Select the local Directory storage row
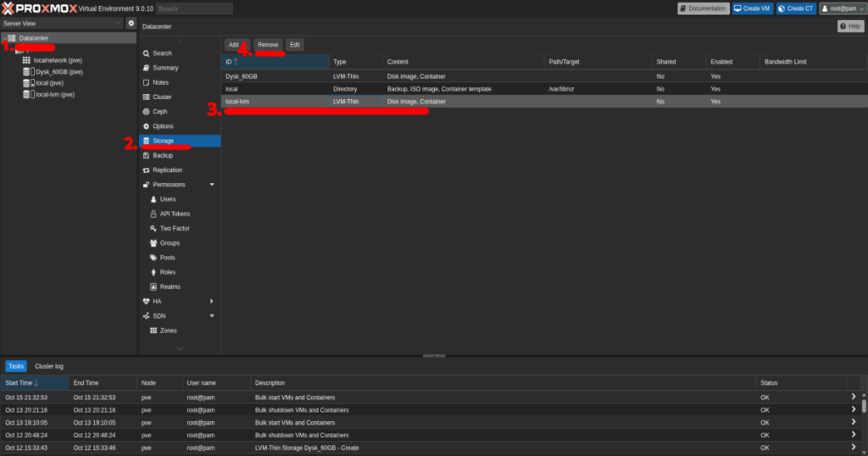Screen dimensions: 868x456 (x=544, y=88)
